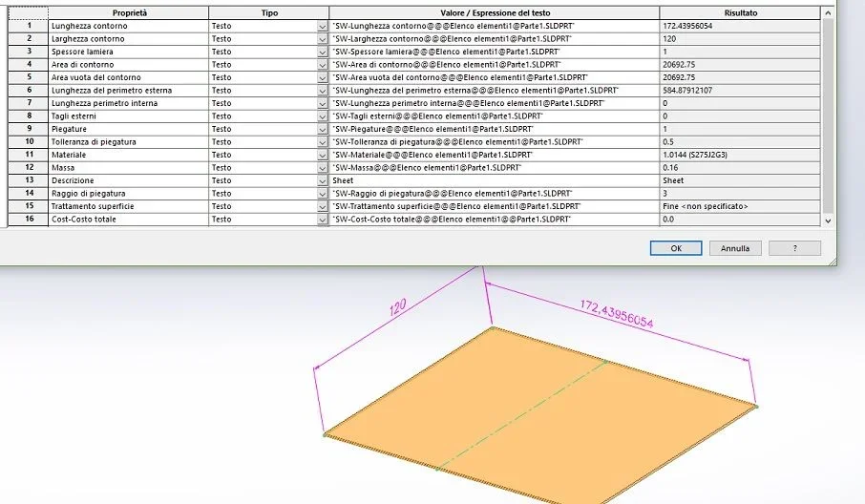Open Tipo dropdown for Piegature row
The width and height of the screenshot is (865, 504).
[x=323, y=129]
